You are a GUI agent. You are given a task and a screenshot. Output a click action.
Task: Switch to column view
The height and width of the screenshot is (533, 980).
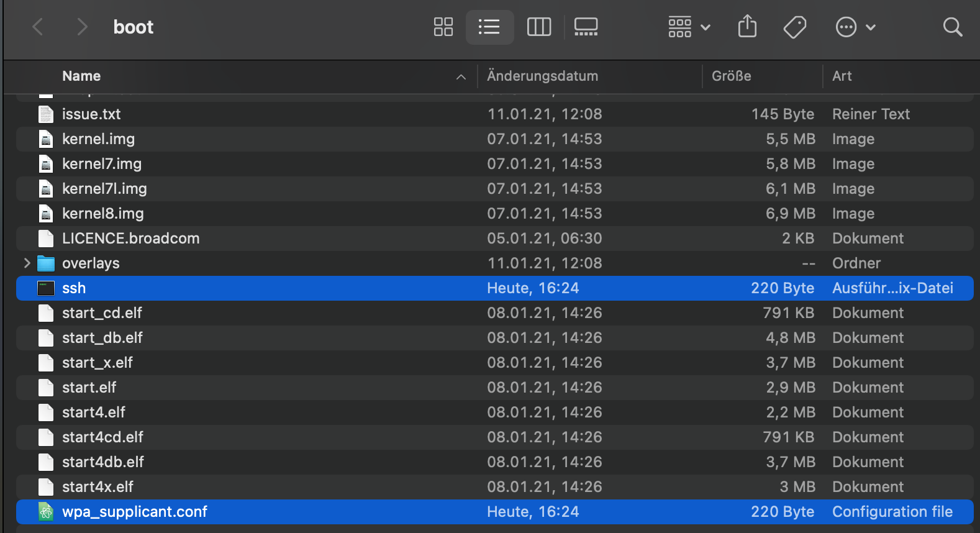pos(538,27)
